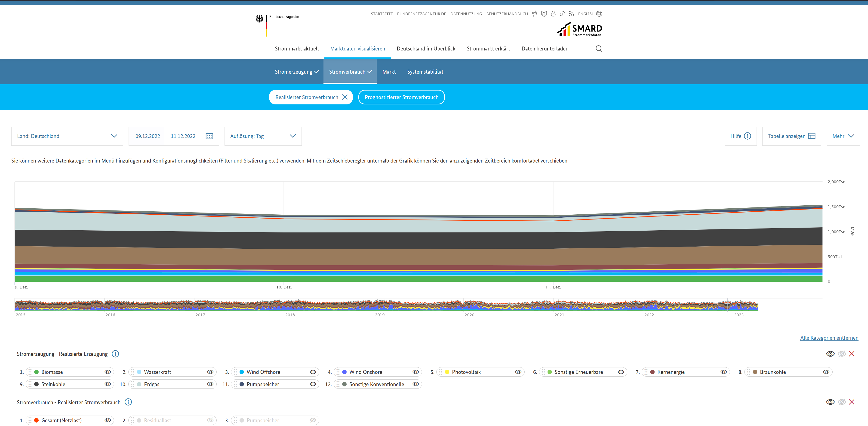Click info icon beside Realisierter Stromverbrauch
The height and width of the screenshot is (426, 868).
[128, 402]
